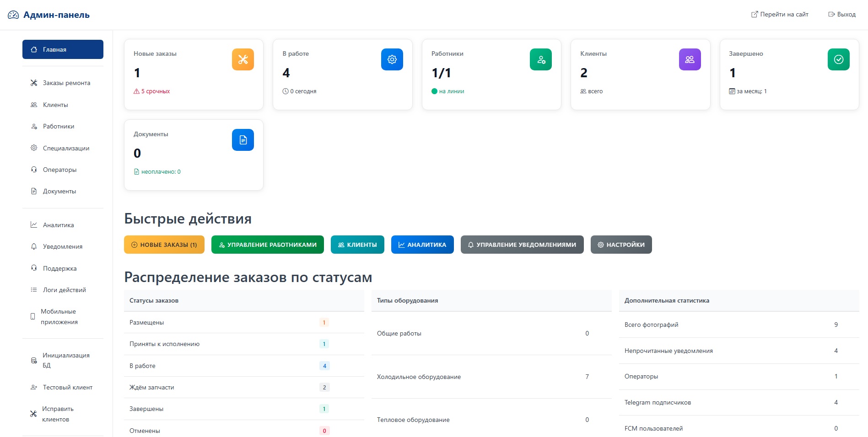Screen dimensions: 868x437
Task: Click the green worker icon in Работники card
Action: point(541,59)
